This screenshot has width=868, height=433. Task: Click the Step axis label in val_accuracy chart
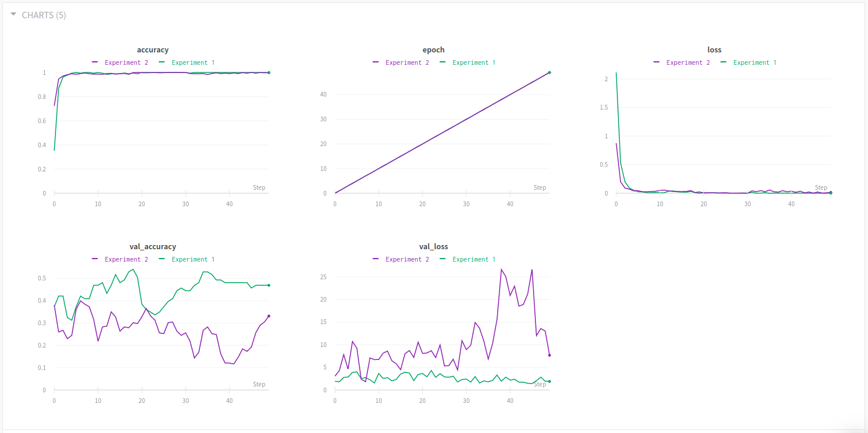[x=259, y=384]
